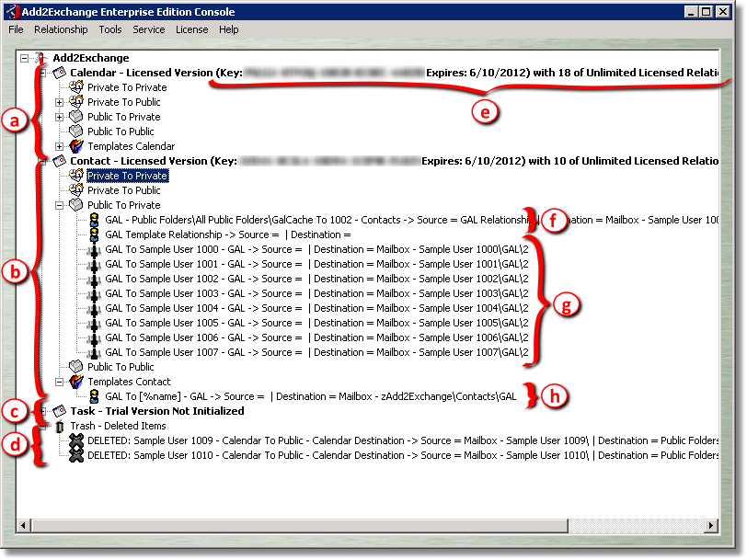The image size is (747, 560).
Task: Open the Service menu
Action: click(x=149, y=29)
